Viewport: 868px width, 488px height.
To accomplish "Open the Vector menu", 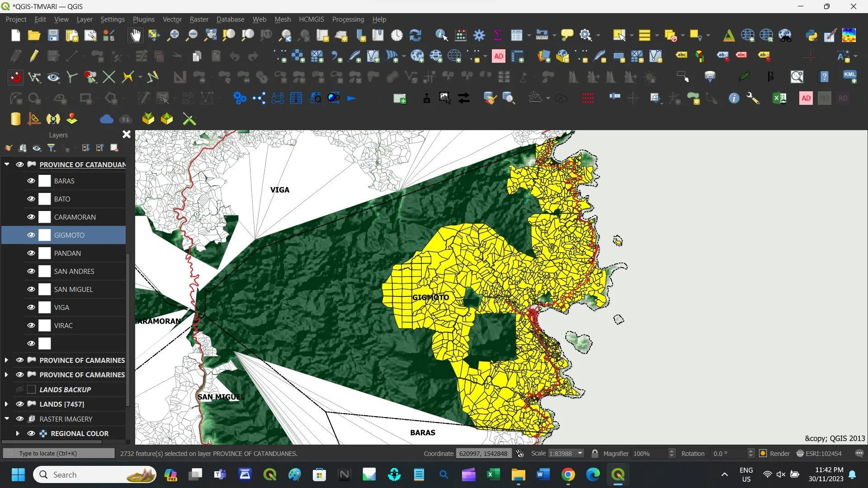I will (172, 19).
